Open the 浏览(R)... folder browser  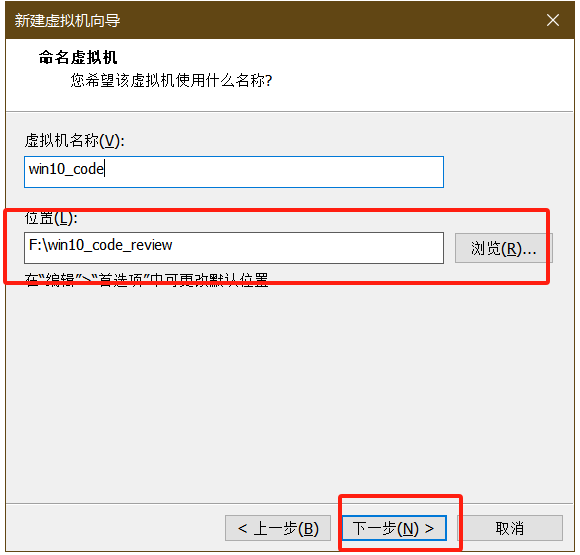(x=503, y=248)
